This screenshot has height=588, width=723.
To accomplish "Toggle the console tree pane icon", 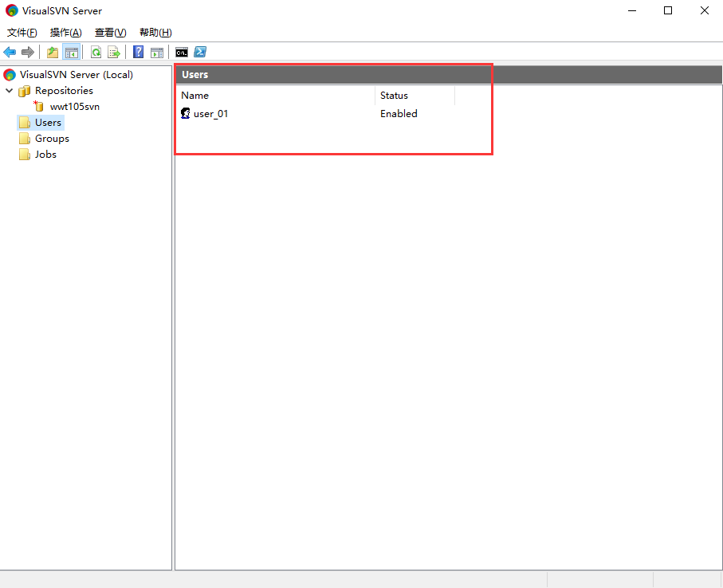I will (72, 53).
